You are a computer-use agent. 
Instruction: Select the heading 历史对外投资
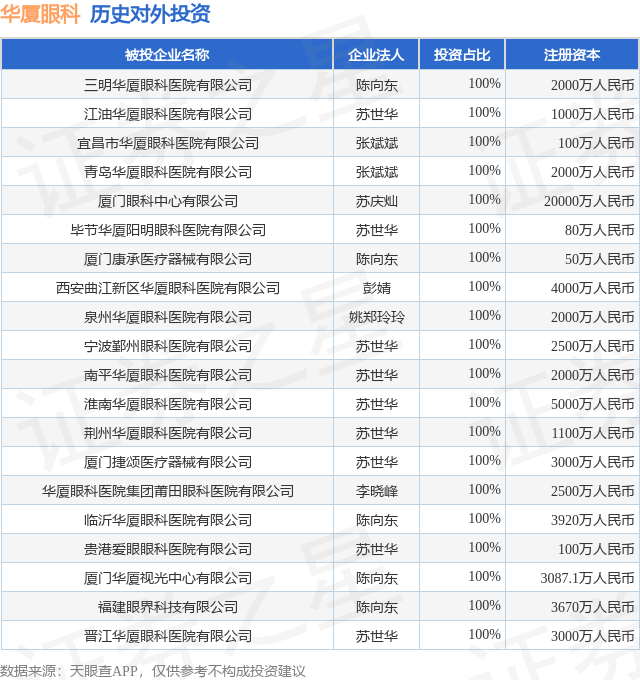[150, 14]
